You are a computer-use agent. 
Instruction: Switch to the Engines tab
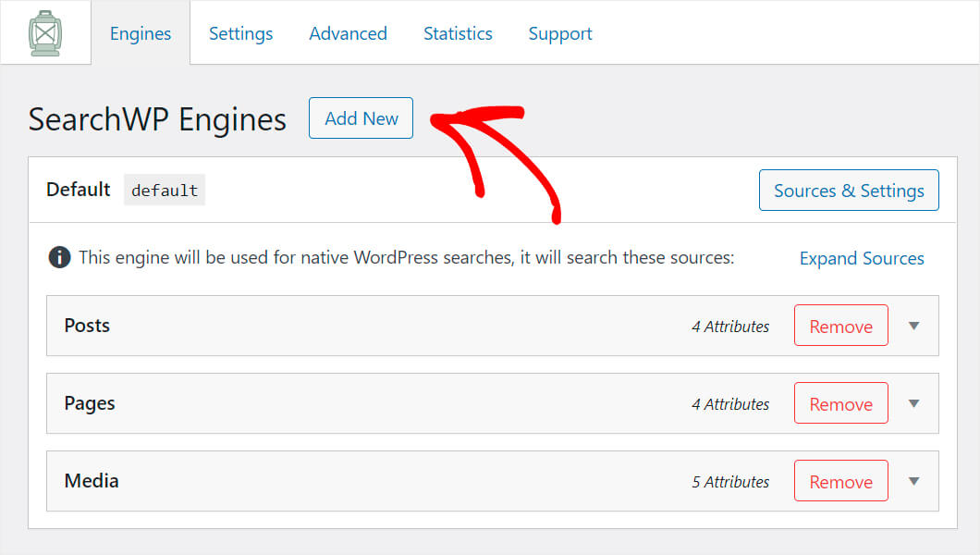[141, 33]
